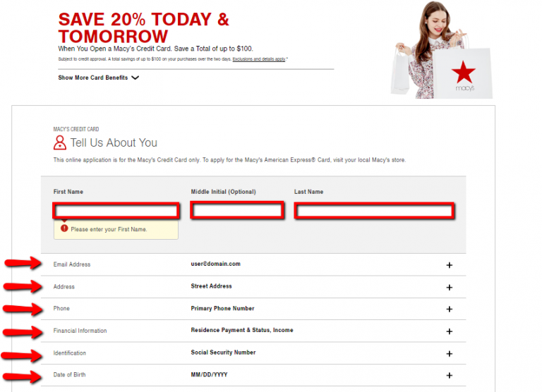Expand Email Address section plus icon
Viewport: 542px width, 392px height.
[449, 265]
